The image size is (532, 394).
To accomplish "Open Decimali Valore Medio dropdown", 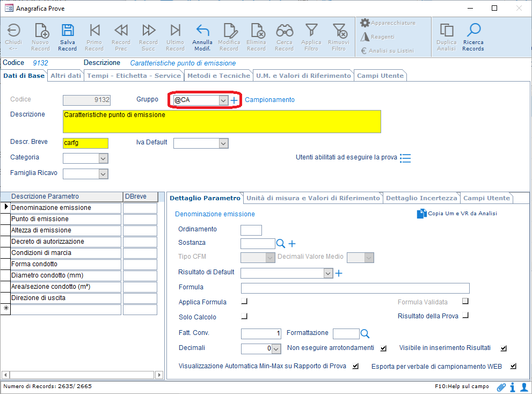I will [x=369, y=258].
